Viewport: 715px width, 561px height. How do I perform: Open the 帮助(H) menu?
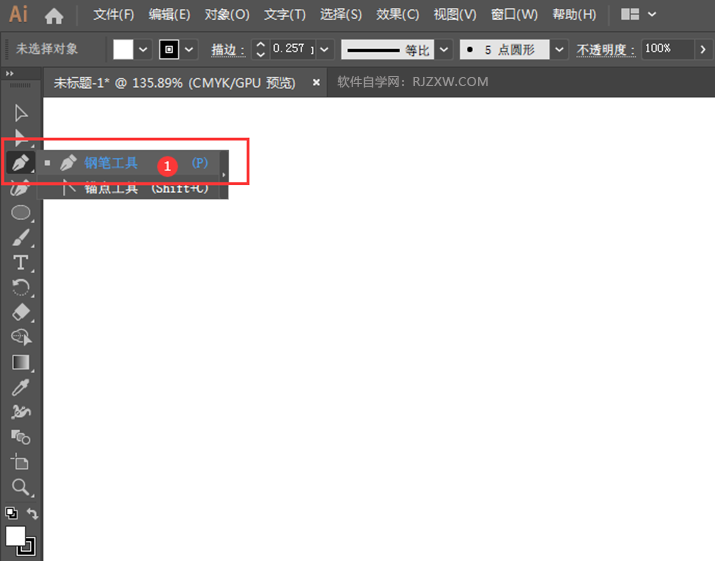pos(574,15)
